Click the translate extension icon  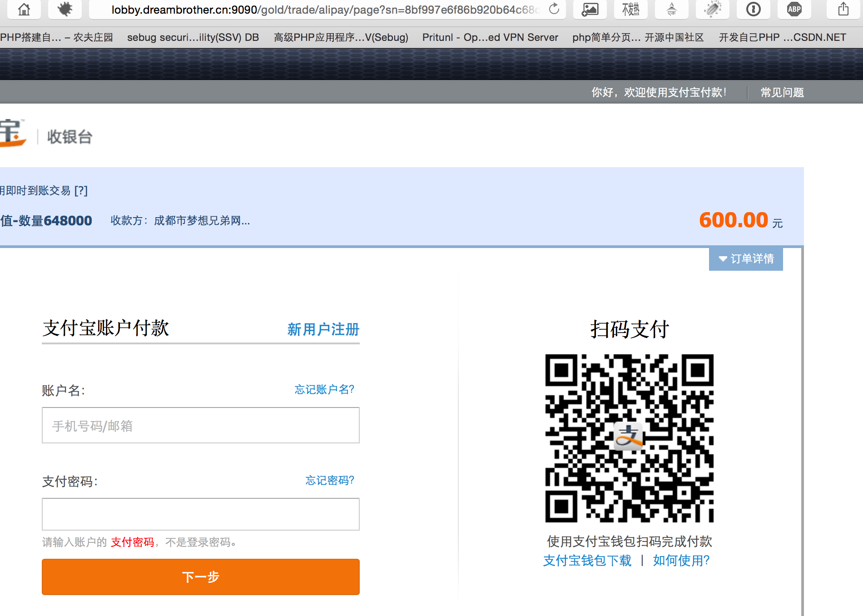click(x=672, y=9)
